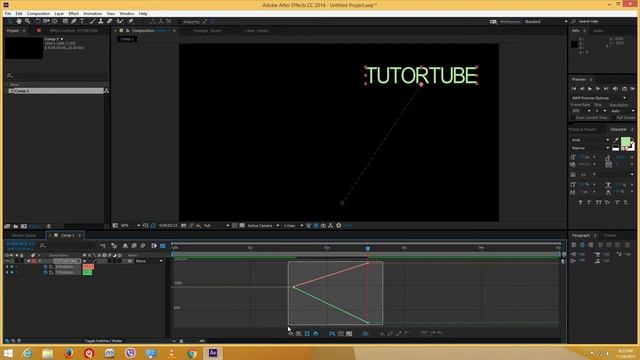Play the composition preview
The height and width of the screenshot is (360, 640).
point(590,89)
